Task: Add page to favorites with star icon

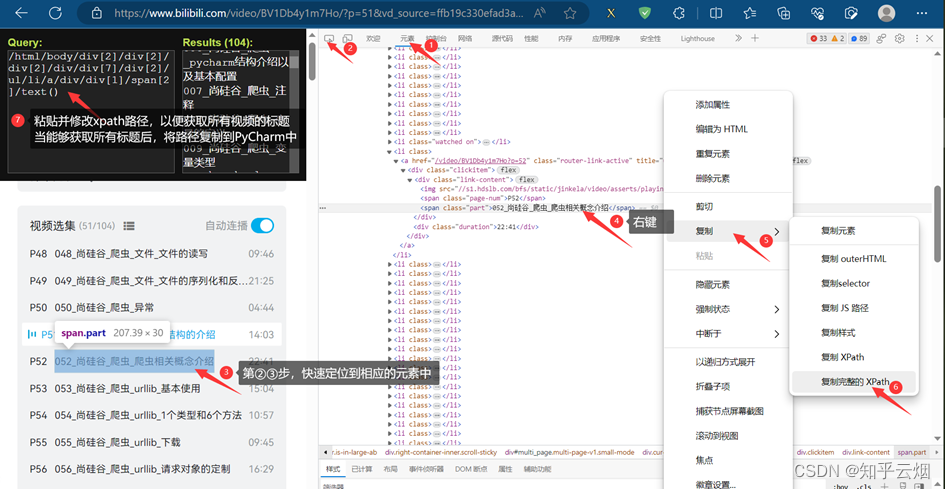Action: [570, 13]
